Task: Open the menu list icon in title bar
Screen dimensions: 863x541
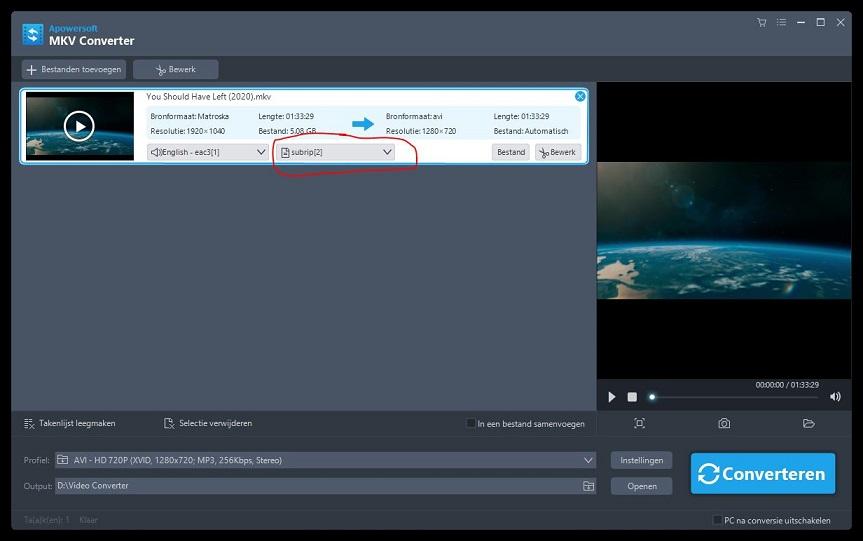Action: (781, 23)
